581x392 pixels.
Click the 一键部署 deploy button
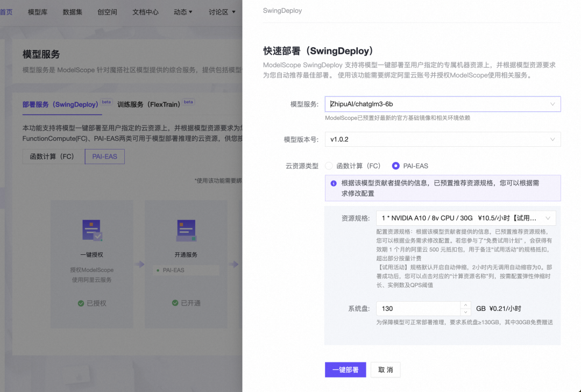tap(345, 369)
